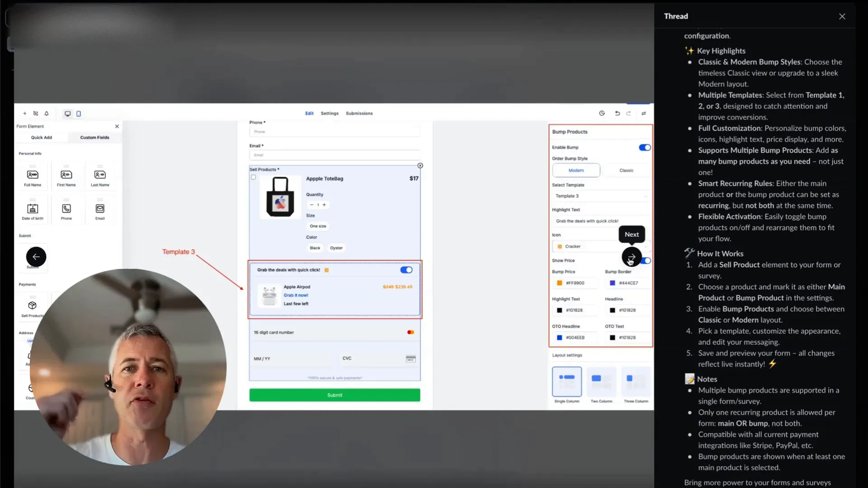Open the Submissions tab
868x488 pixels.
359,113
